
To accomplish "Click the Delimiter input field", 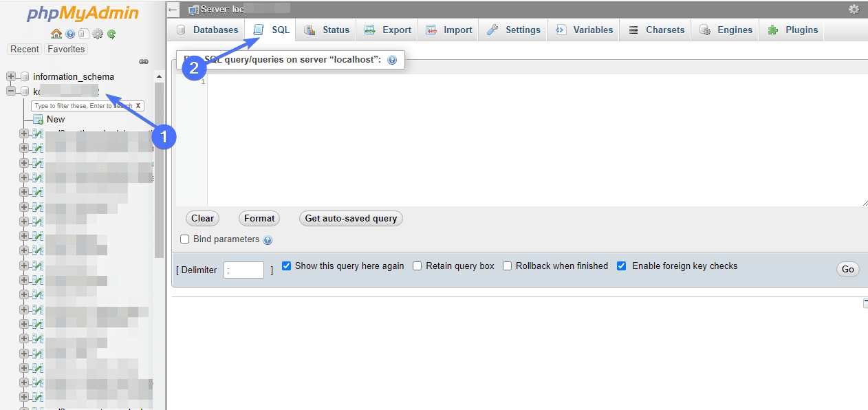I will [x=243, y=270].
